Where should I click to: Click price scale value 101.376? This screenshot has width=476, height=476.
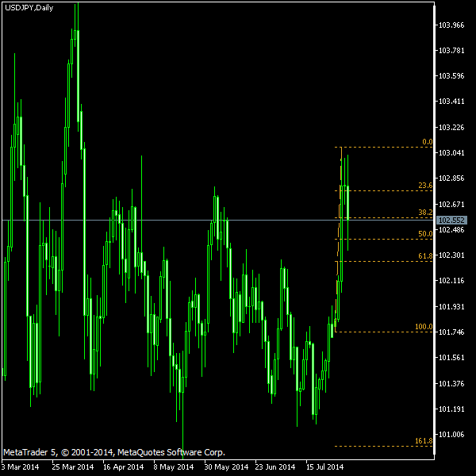point(451,384)
